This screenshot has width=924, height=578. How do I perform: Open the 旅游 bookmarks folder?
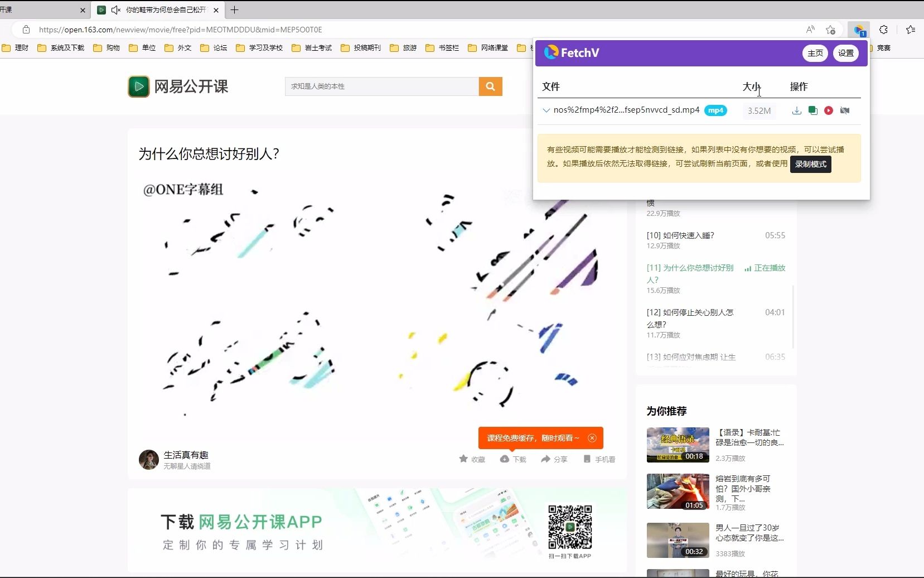[403, 48]
